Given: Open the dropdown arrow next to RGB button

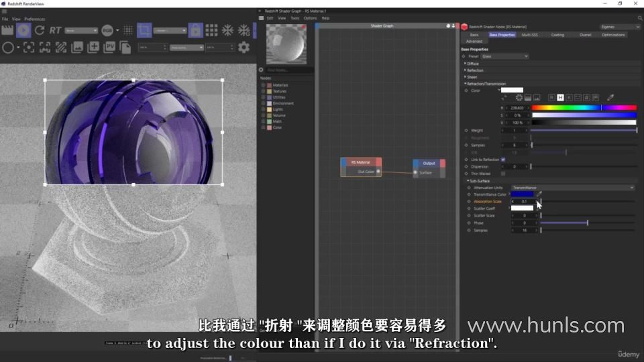Looking at the screenshot, I should 117,30.
